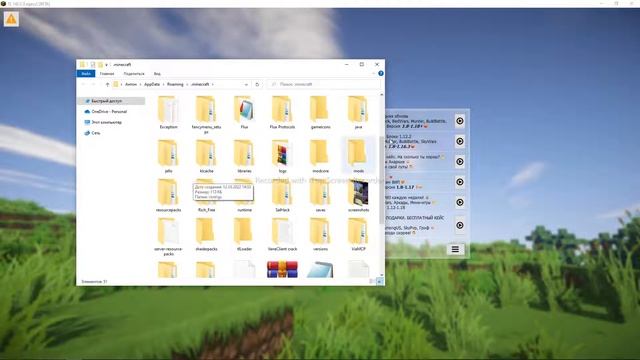
Task: Open the klcache folder
Action: 206,156
